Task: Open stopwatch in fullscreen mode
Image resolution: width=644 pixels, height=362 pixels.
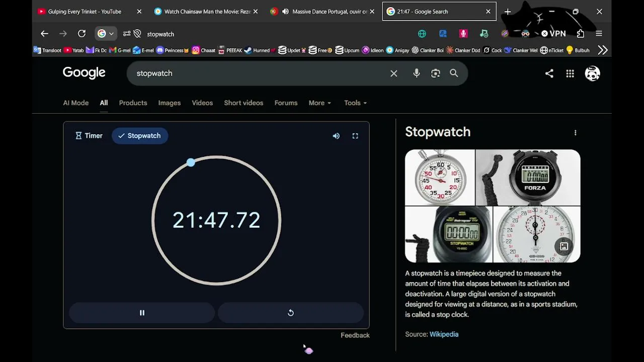Action: pyautogui.click(x=355, y=136)
